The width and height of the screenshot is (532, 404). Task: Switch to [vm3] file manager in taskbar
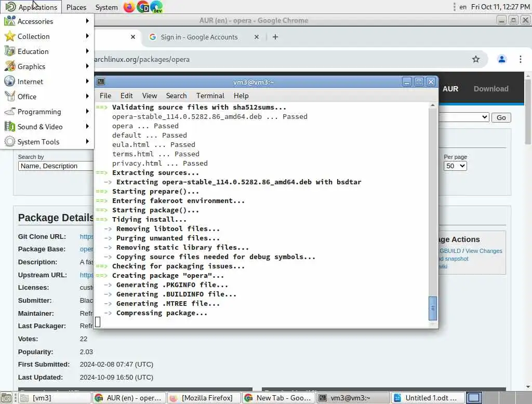55,398
